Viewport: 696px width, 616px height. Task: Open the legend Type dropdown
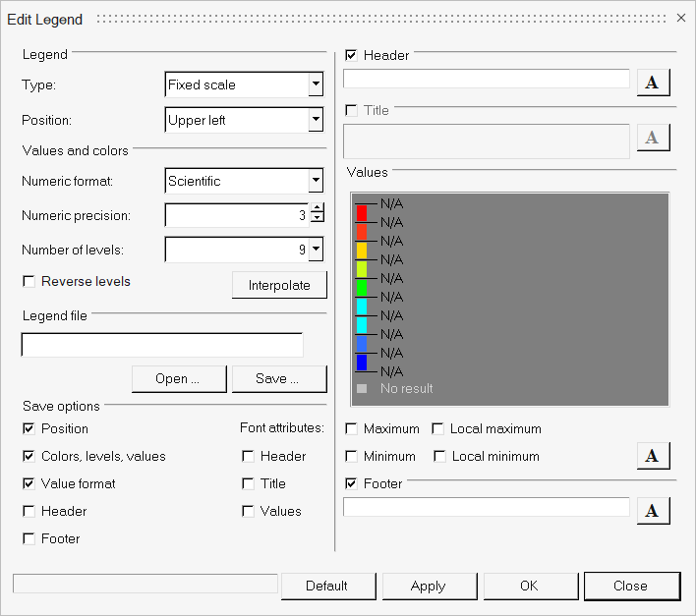coord(316,84)
